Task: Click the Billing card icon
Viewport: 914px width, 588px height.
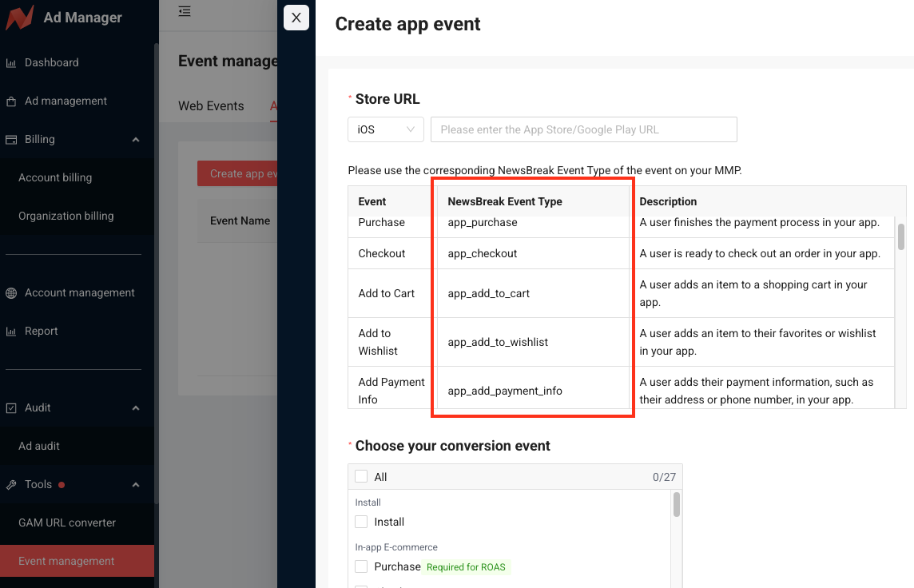Action: tap(11, 140)
